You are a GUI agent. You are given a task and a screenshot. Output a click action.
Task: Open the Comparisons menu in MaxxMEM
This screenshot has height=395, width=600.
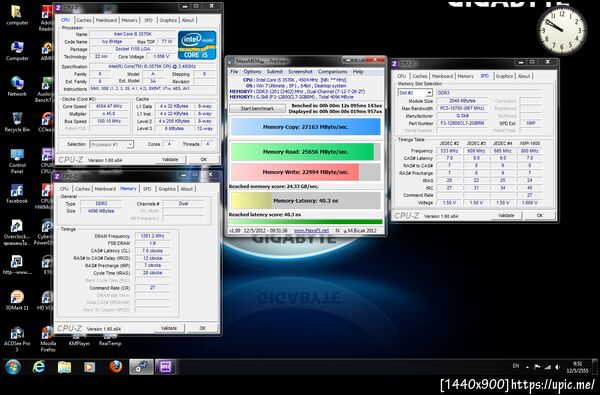(332, 72)
